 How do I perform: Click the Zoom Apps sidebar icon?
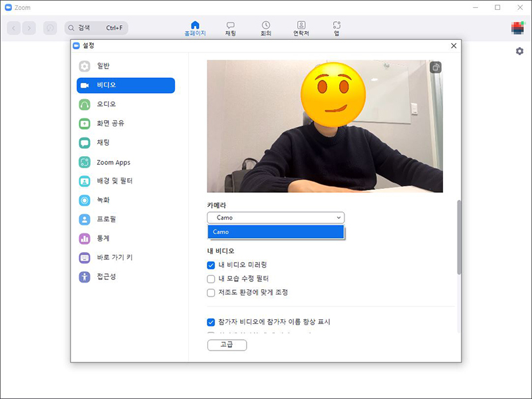84,162
